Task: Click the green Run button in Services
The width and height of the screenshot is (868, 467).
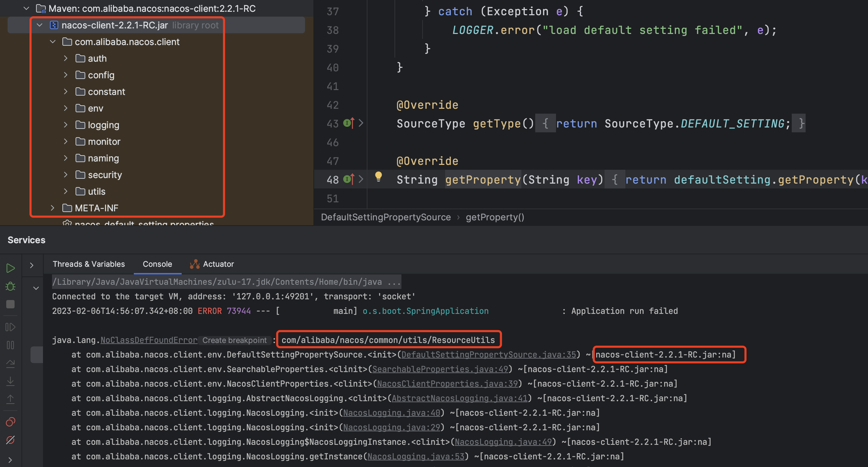Action: [10, 268]
